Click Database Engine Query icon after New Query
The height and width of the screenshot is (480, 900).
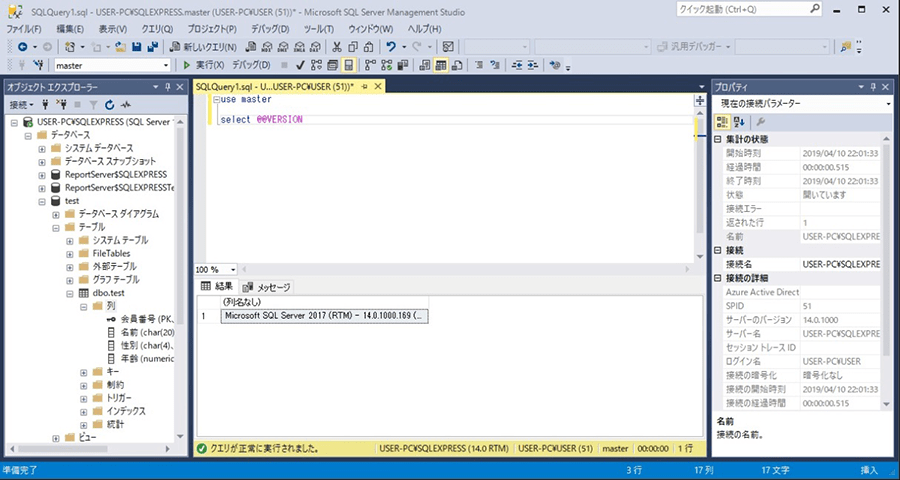251,47
